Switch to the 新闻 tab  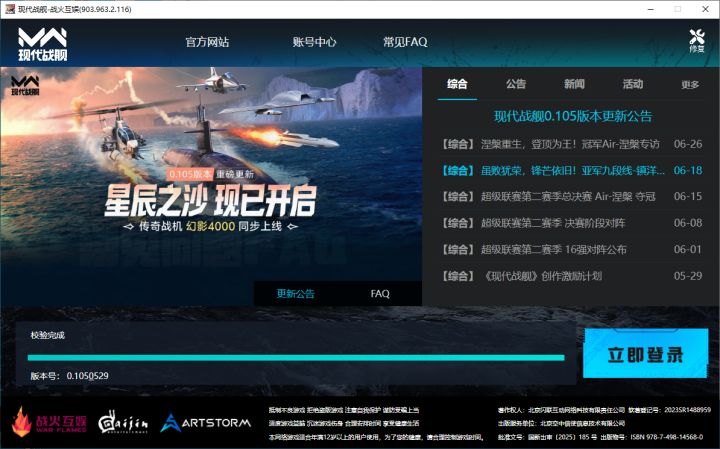[574, 84]
